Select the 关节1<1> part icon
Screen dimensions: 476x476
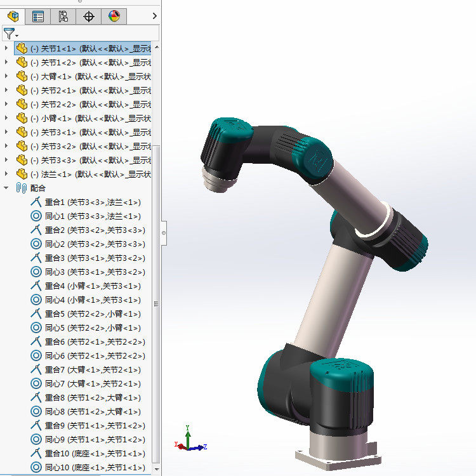pos(22,48)
